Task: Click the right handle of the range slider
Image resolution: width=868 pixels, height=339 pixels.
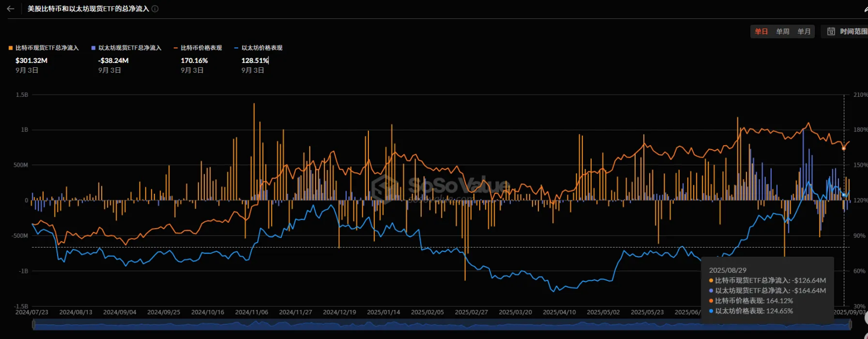Action: (x=850, y=324)
